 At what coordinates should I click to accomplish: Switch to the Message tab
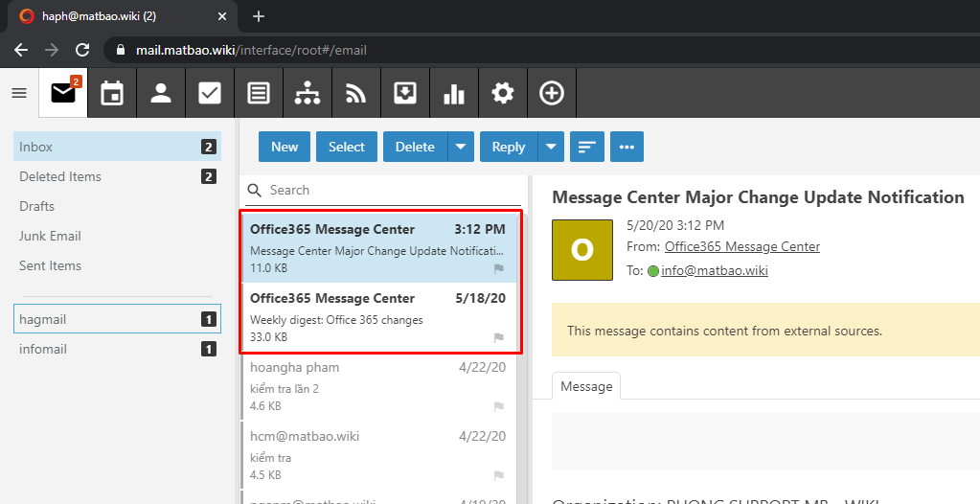tap(586, 386)
